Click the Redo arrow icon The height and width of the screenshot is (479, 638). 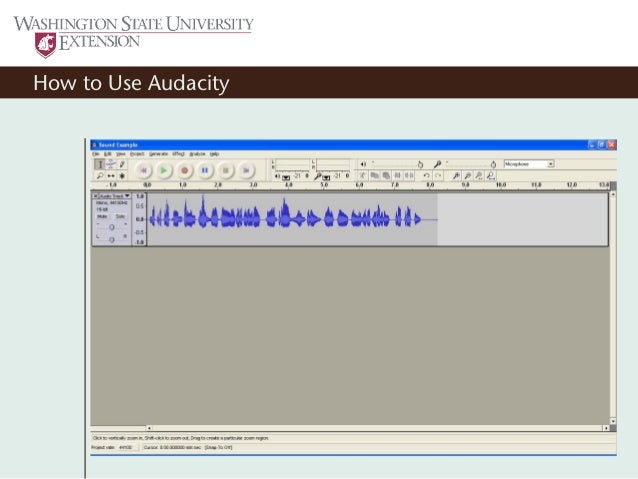(x=438, y=175)
